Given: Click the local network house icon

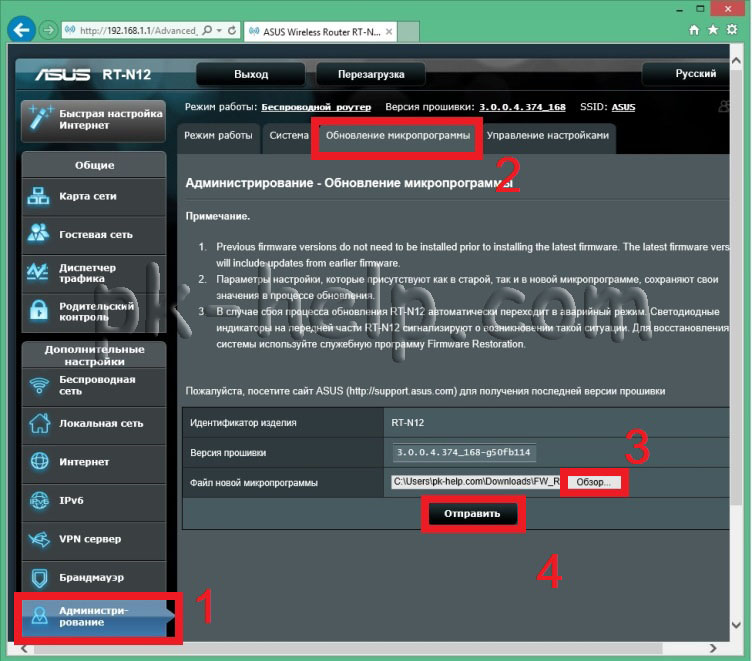Looking at the screenshot, I should 39,423.
